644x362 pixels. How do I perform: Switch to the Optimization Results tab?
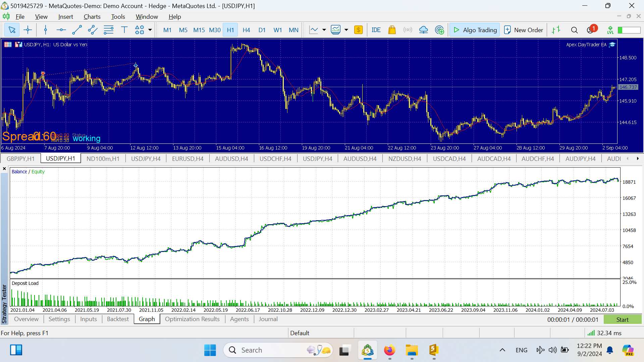coord(192,319)
